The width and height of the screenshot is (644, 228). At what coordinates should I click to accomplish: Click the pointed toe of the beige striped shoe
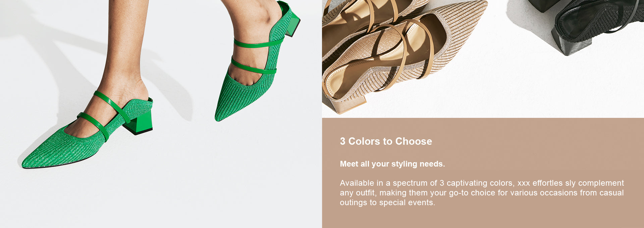tap(470, 13)
